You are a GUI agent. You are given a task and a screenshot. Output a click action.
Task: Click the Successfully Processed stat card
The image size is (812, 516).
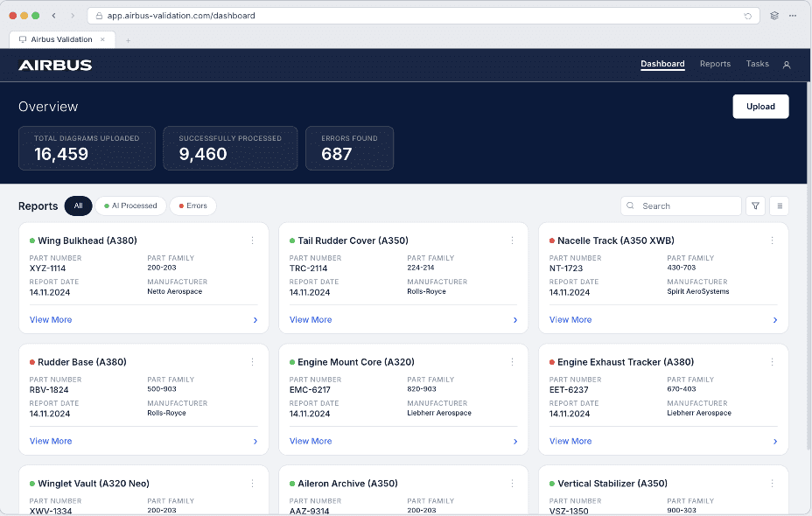[x=230, y=148]
